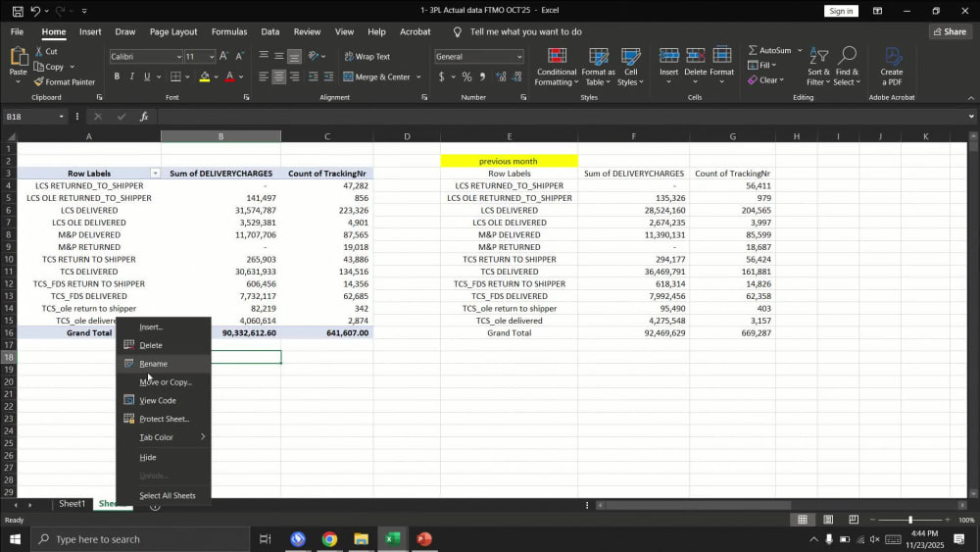Open Conditional Formatting
980x552 pixels.
[x=557, y=67]
